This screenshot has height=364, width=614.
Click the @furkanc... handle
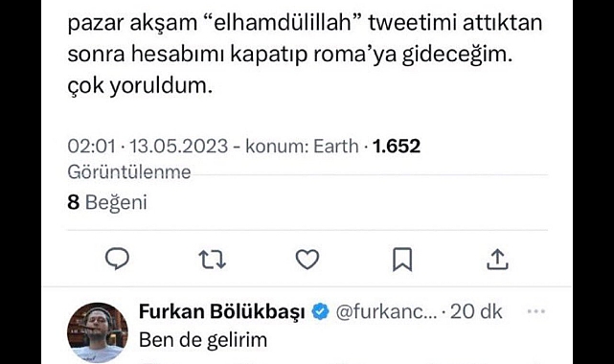(x=386, y=312)
